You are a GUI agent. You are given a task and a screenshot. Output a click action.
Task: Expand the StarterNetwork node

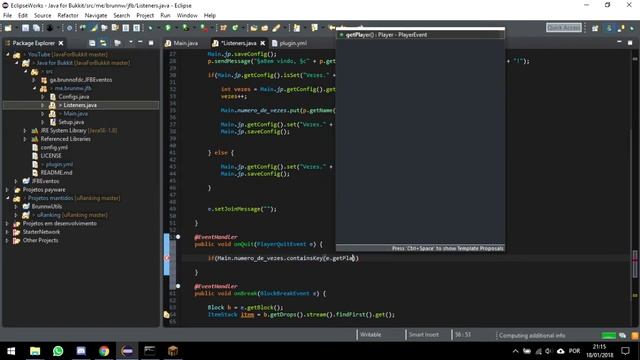[x=7, y=232]
